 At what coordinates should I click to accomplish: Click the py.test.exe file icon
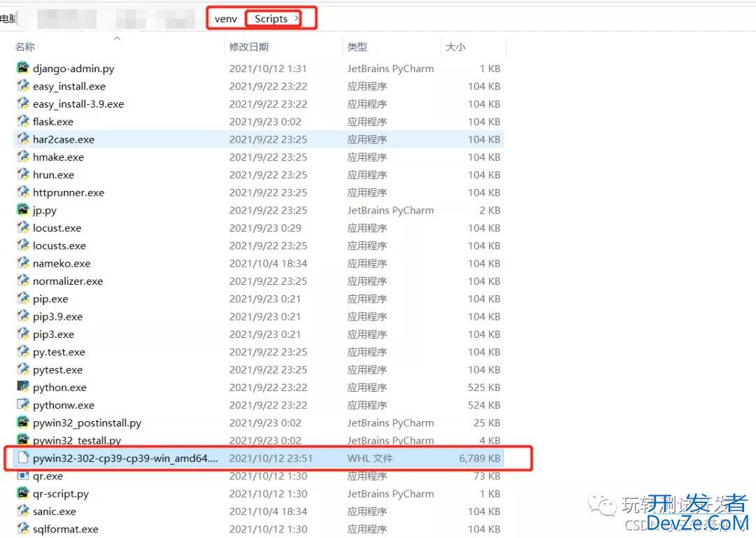(x=22, y=351)
